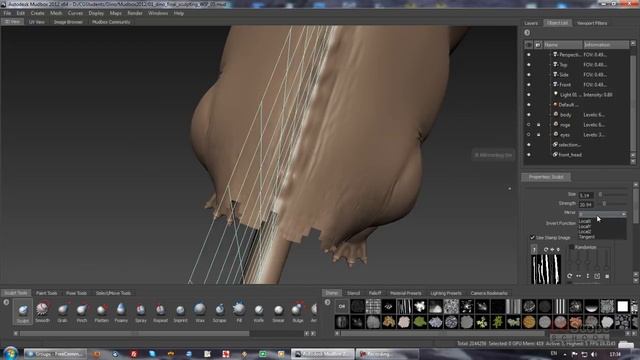Select the Flatten sculpt tool
This screenshot has height=360, width=640.
click(101, 312)
